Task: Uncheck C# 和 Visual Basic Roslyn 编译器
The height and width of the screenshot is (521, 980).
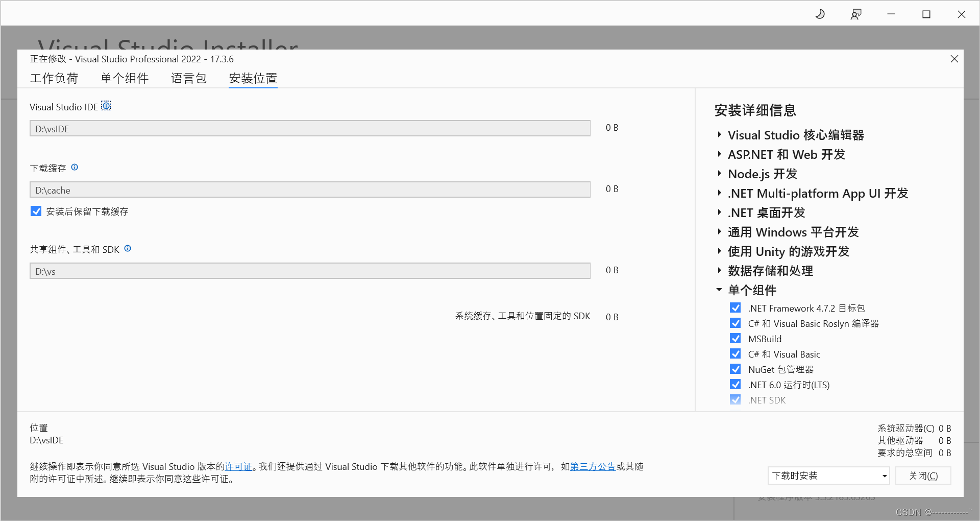Action: [736, 323]
